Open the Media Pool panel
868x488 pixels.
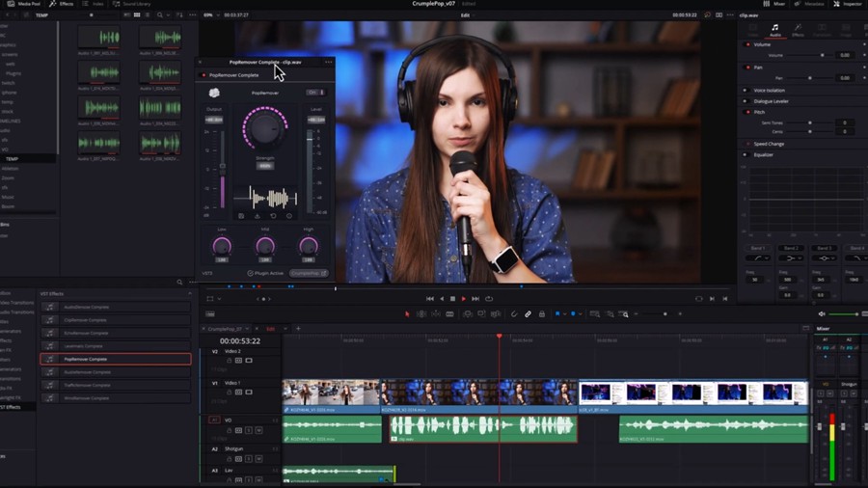(x=24, y=4)
